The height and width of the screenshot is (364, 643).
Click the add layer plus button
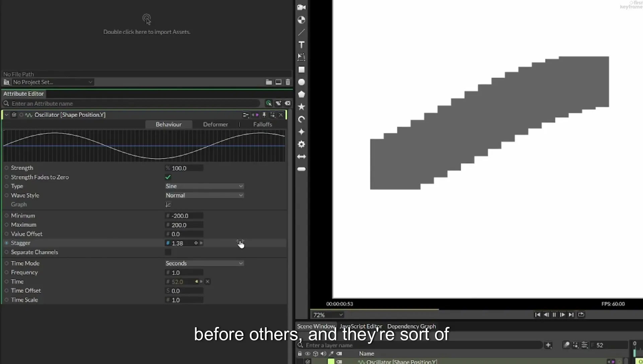[x=548, y=345]
